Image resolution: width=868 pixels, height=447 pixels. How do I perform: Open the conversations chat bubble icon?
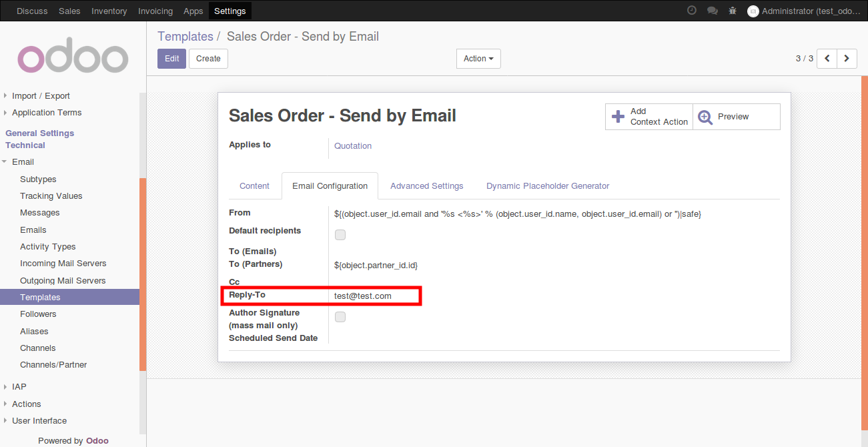pos(713,11)
